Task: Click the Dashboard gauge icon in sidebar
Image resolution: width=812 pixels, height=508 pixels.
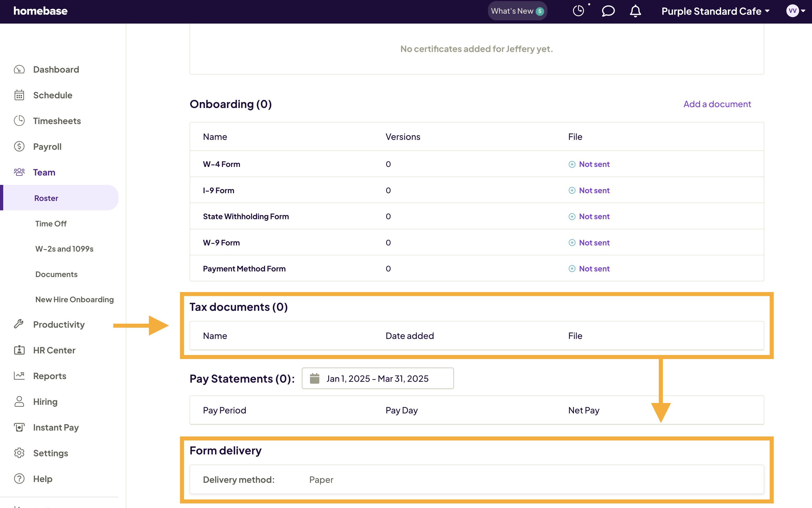Action: tap(19, 70)
